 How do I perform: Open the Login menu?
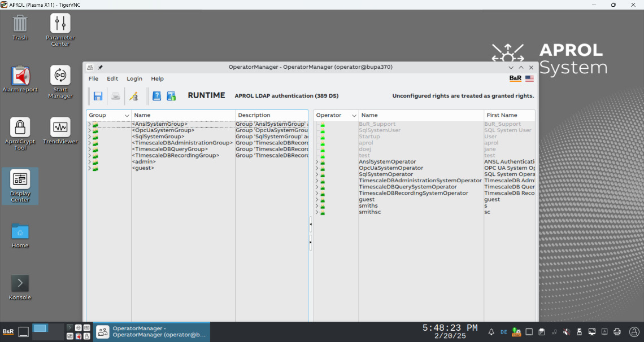134,78
